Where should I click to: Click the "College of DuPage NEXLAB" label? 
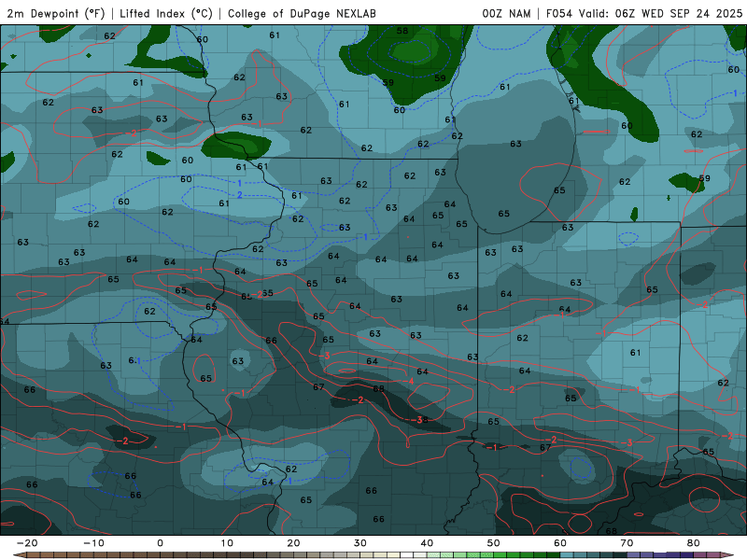tap(302, 13)
